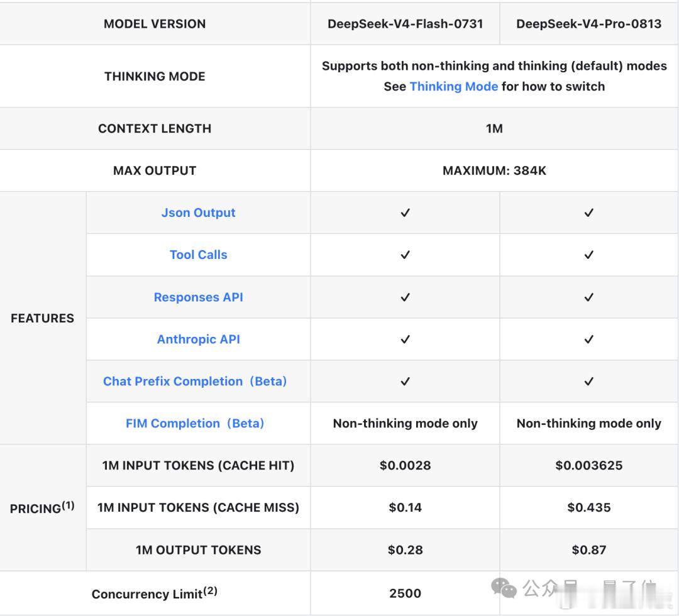
Task: Click 1M INPUT TOKENS (CACHE HIT) label
Action: pos(198,465)
